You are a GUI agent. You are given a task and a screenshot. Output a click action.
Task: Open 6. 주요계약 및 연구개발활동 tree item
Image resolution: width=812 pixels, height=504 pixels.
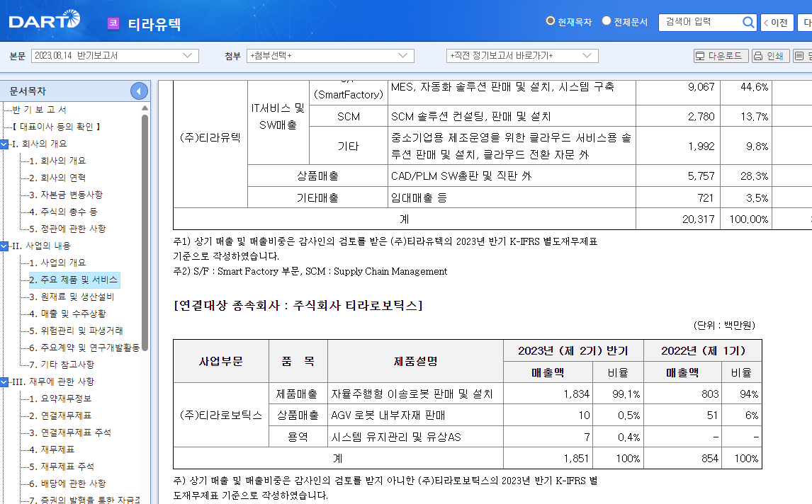tap(84, 348)
